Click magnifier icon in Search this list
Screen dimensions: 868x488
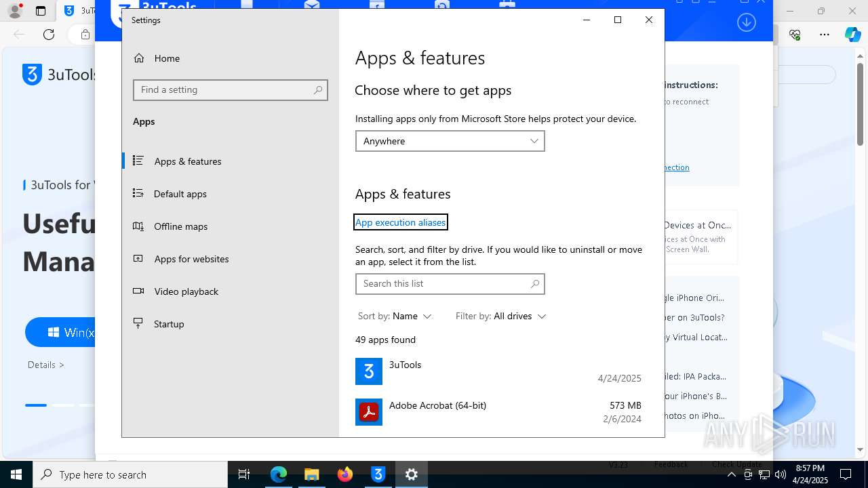coord(535,284)
